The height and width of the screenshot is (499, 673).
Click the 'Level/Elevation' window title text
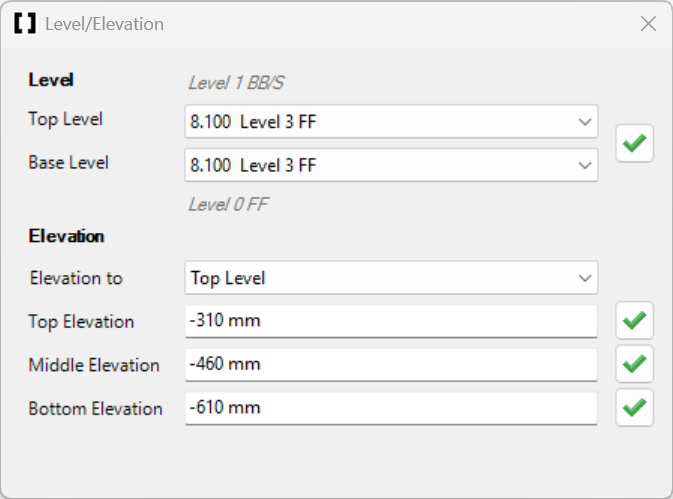tap(104, 24)
